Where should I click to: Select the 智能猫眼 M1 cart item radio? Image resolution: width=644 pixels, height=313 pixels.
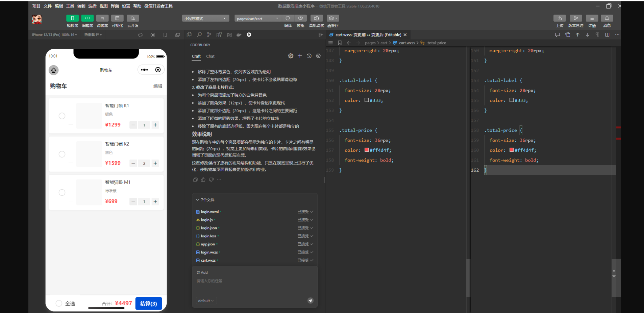pyautogui.click(x=62, y=192)
